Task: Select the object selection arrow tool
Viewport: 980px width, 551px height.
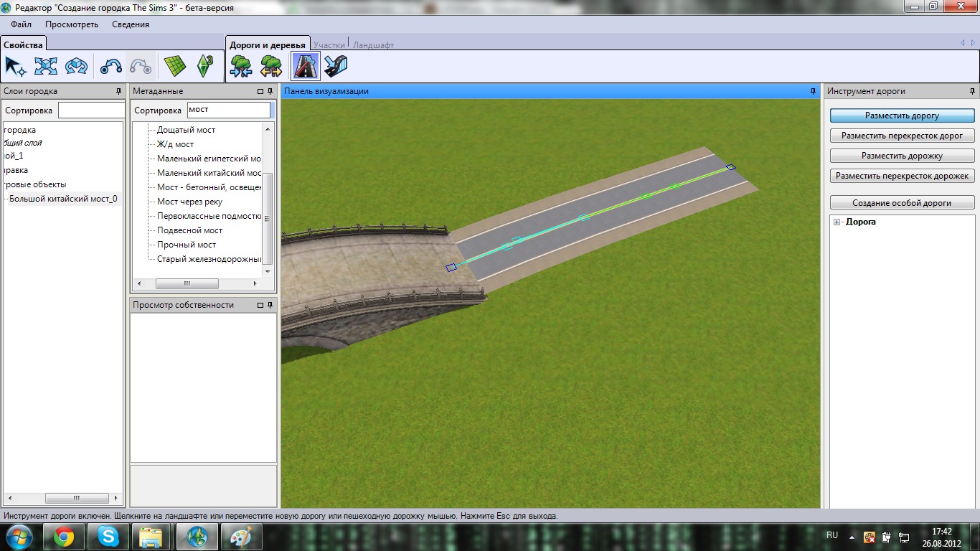Action: pos(15,67)
